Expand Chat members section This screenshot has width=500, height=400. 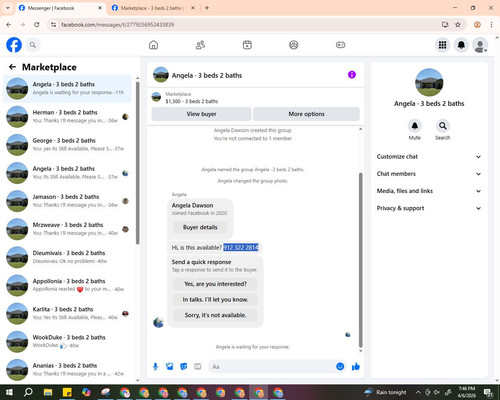tap(429, 174)
